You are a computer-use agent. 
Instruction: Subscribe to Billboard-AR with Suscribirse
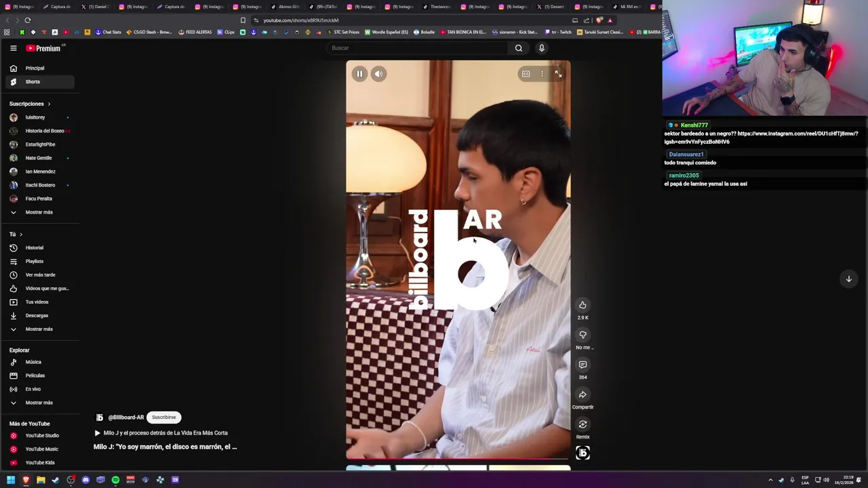click(x=163, y=418)
